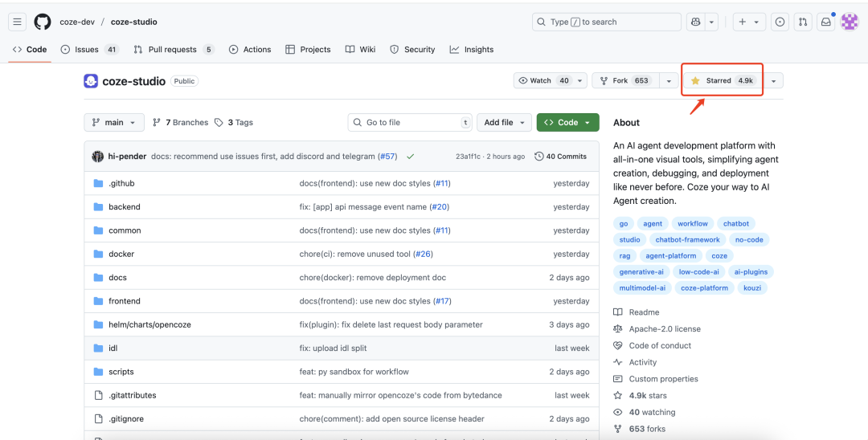The image size is (868, 440).
Task: Open the scripts folder
Action: [121, 372]
